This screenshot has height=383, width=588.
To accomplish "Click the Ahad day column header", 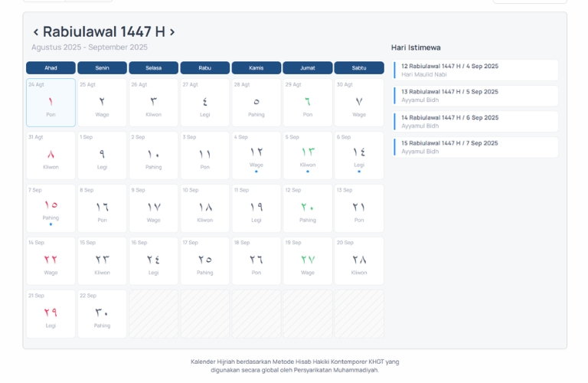I will click(x=51, y=68).
